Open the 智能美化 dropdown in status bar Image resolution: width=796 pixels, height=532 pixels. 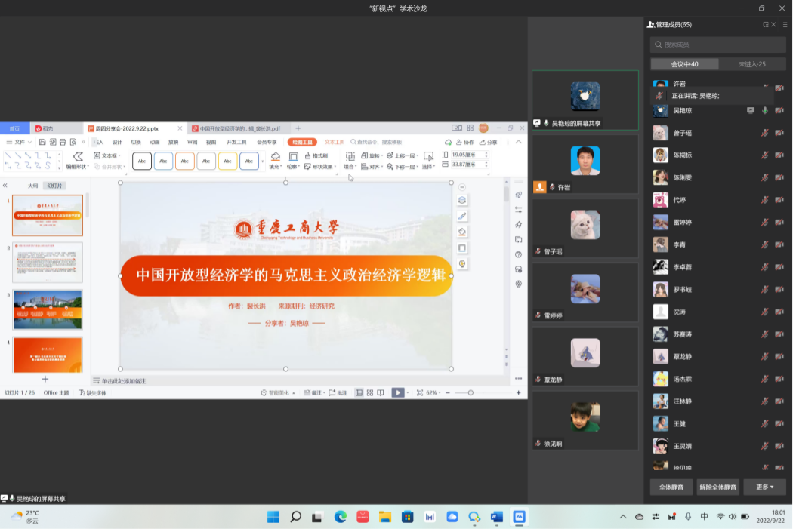[x=278, y=392]
